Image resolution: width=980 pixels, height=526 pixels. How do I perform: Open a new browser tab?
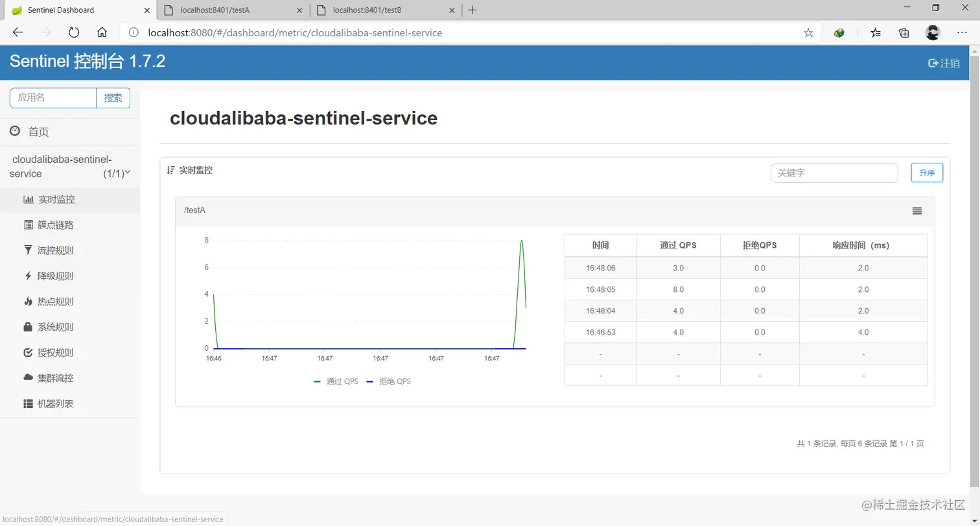(x=472, y=10)
